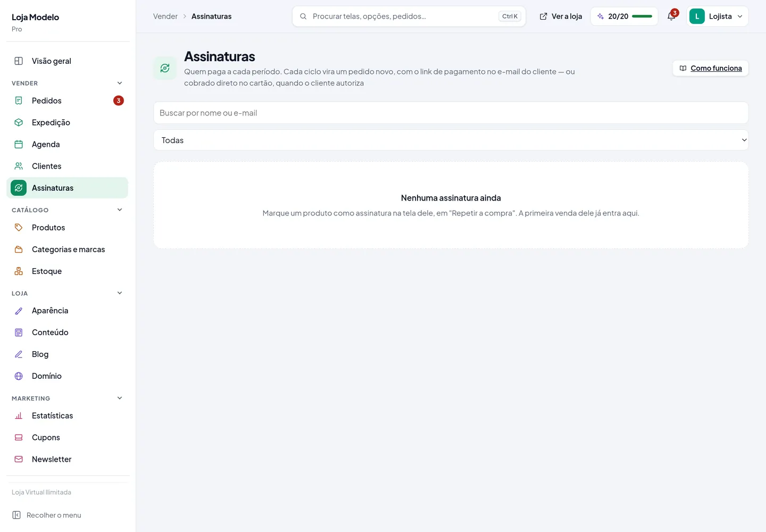Go to Pedidos in the sidebar
This screenshot has width=766, height=532.
tap(68, 101)
